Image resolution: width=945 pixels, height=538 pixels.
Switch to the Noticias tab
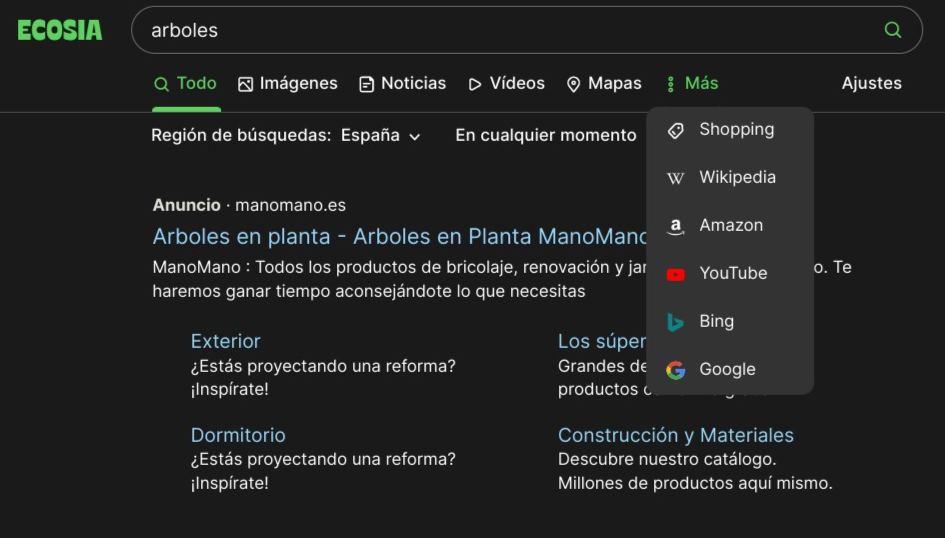tap(403, 84)
